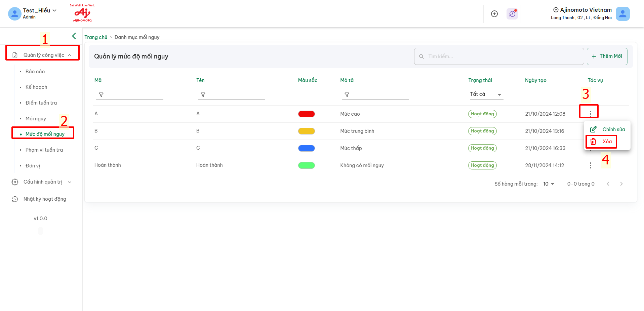Click the search magnifier icon
The width and height of the screenshot is (644, 311).
pyautogui.click(x=421, y=56)
